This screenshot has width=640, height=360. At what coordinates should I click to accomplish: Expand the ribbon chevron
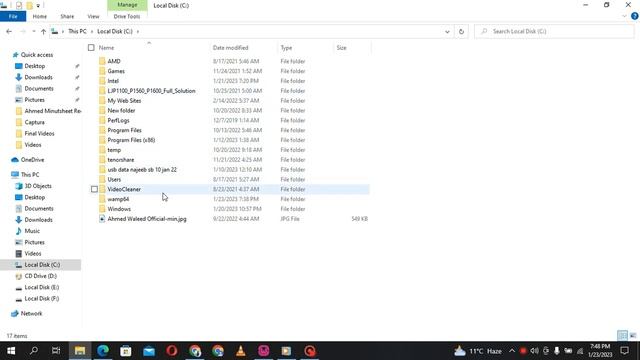tap(624, 16)
